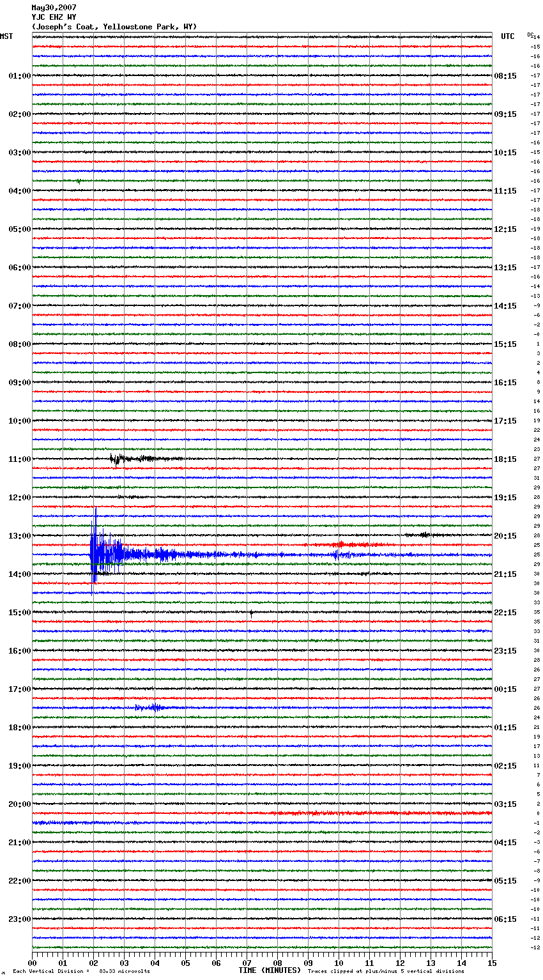Pick the 17:00 MST time label
Screen dimensions: 543x980
tap(20, 689)
